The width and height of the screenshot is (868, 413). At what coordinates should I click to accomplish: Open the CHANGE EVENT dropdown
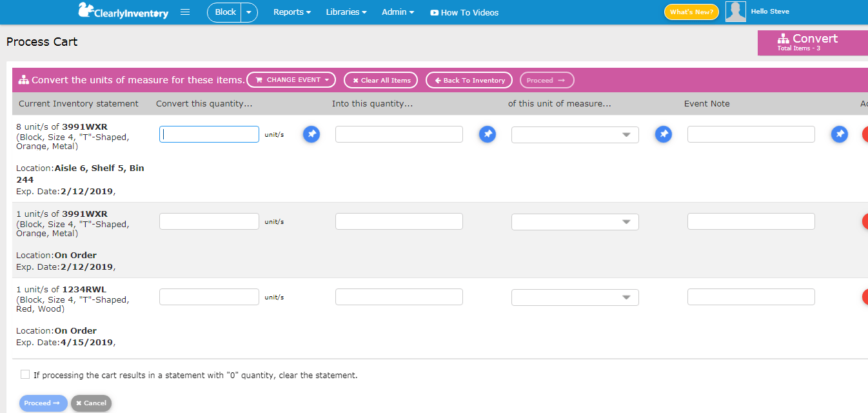(x=291, y=79)
